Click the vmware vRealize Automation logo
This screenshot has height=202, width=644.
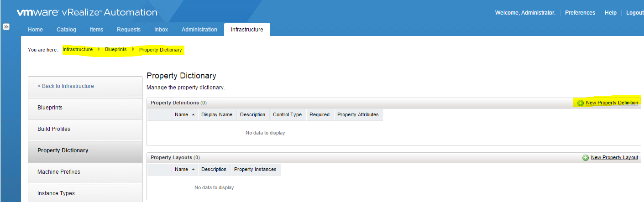click(x=87, y=13)
